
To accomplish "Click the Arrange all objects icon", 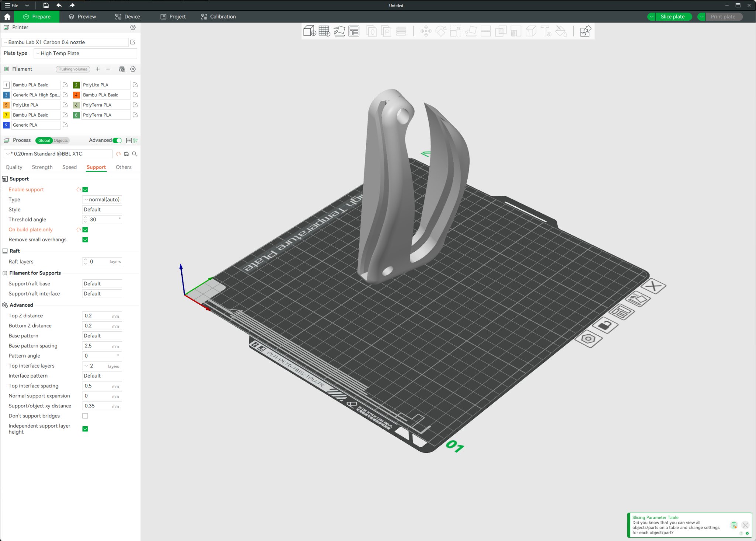I will click(354, 31).
